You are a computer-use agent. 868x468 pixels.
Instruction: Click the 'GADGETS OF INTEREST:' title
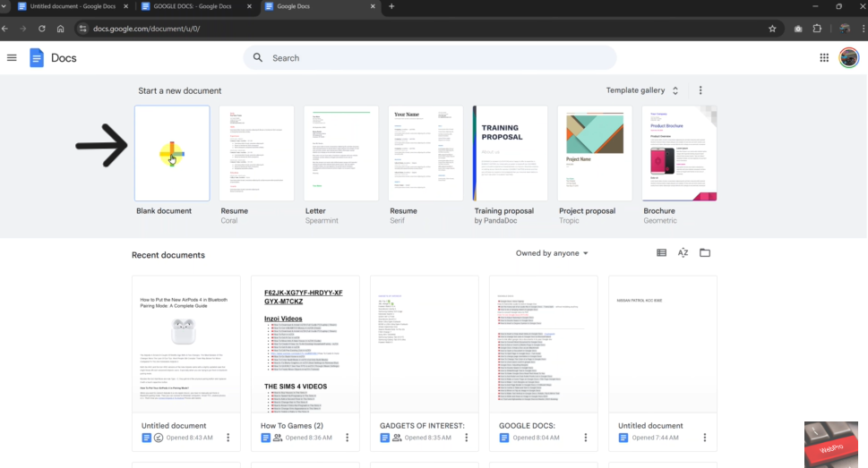pyautogui.click(x=422, y=425)
